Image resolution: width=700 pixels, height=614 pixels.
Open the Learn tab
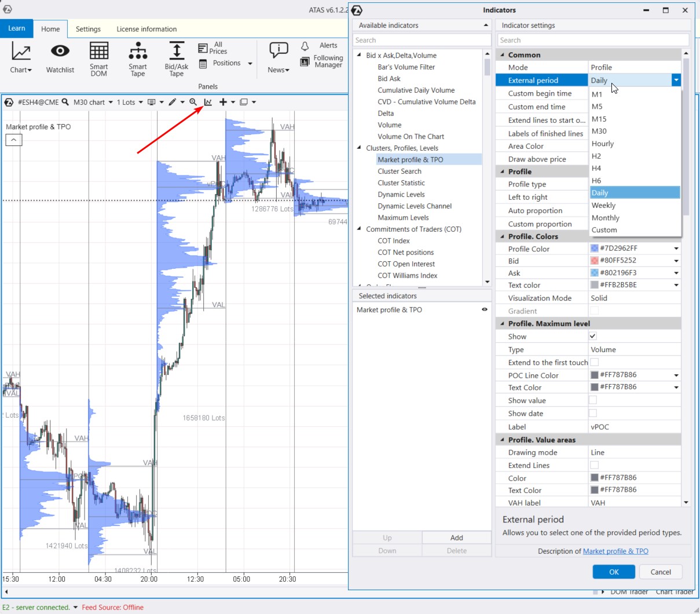(x=17, y=28)
